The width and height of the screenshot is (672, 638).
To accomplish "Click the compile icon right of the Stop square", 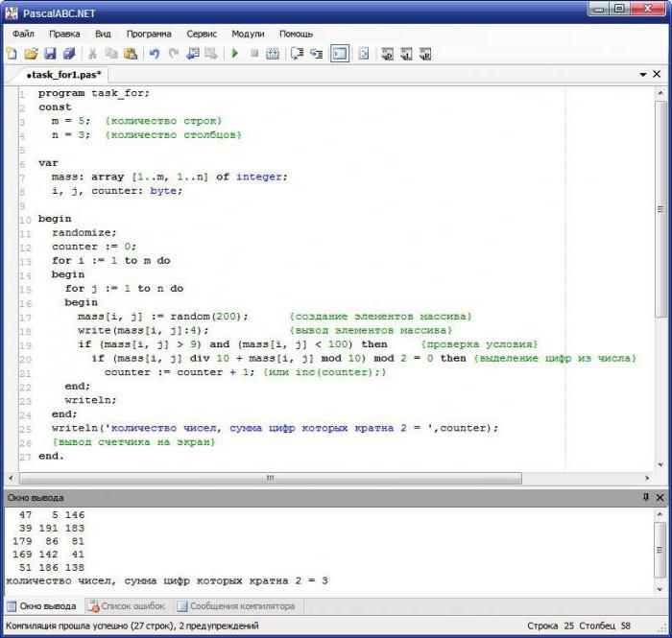I will (x=273, y=54).
